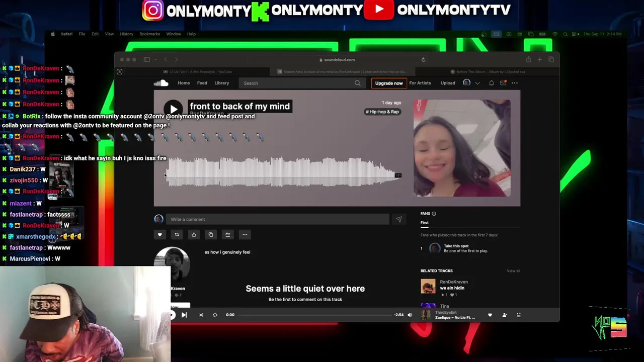Add track to Next up queue icon

pos(228,234)
